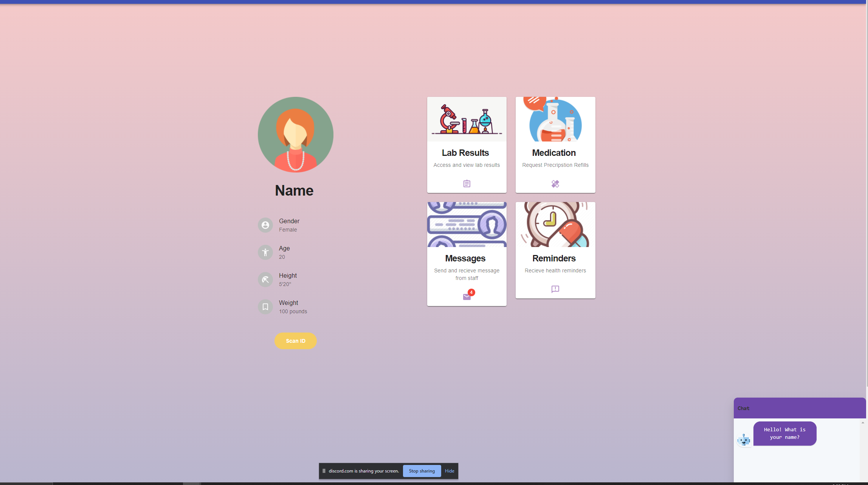Open the Lab Results card image
Image resolution: width=868 pixels, height=485 pixels.
click(467, 120)
